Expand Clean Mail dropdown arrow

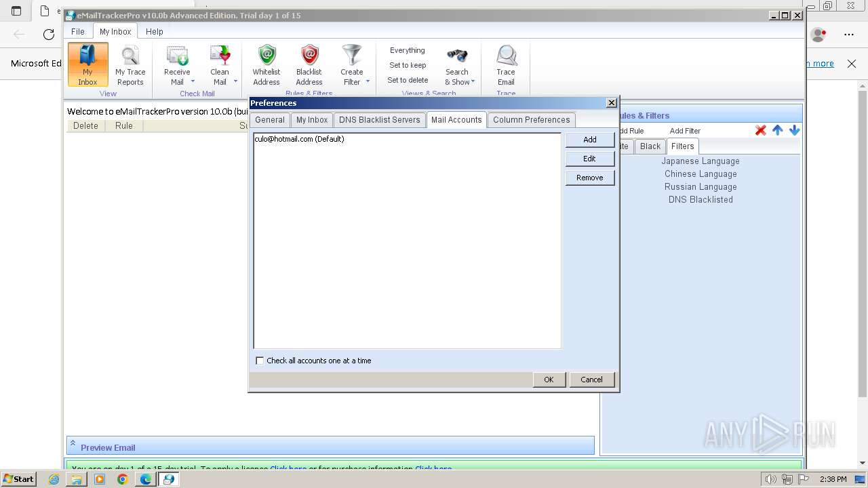(235, 82)
